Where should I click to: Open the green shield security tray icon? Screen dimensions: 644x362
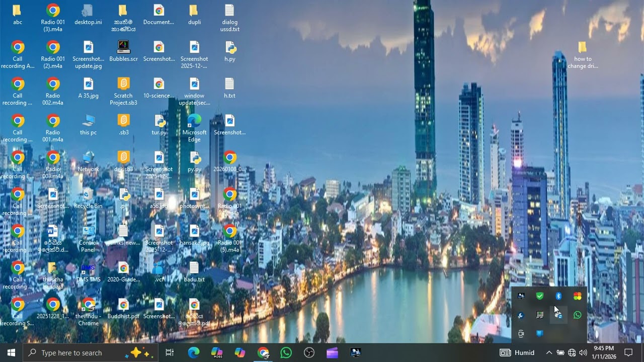[x=540, y=296]
